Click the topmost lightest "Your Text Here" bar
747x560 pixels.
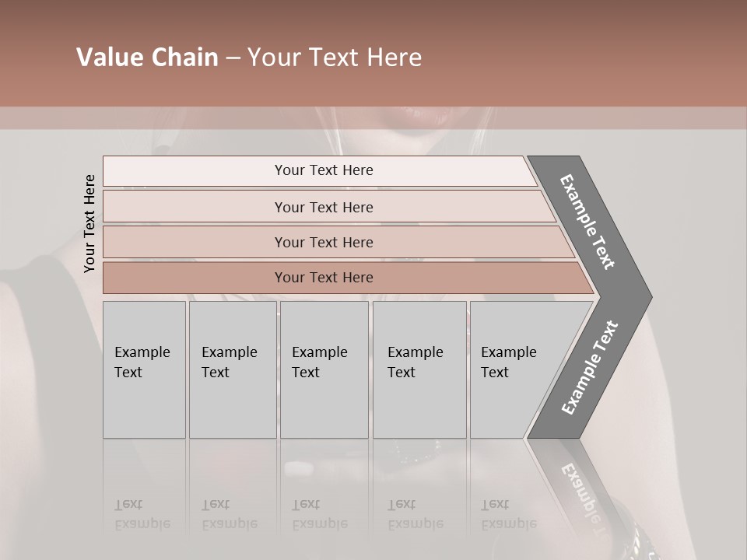coord(324,170)
